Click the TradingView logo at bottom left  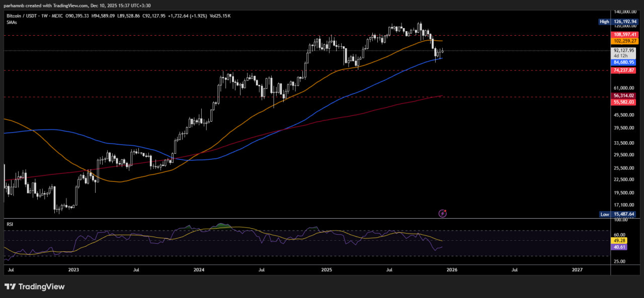tap(35, 286)
